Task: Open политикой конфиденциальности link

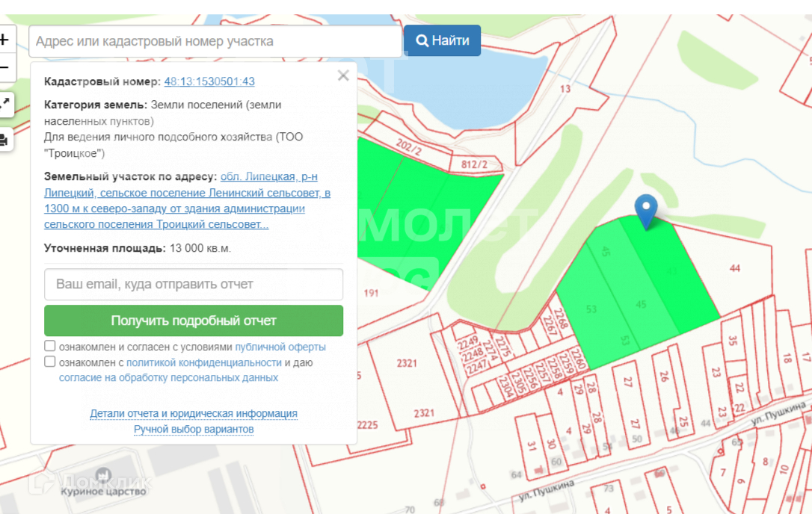Action: [204, 363]
